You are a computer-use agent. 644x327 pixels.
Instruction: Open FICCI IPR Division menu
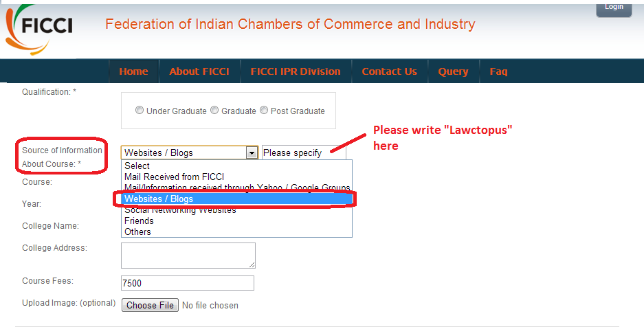295,71
